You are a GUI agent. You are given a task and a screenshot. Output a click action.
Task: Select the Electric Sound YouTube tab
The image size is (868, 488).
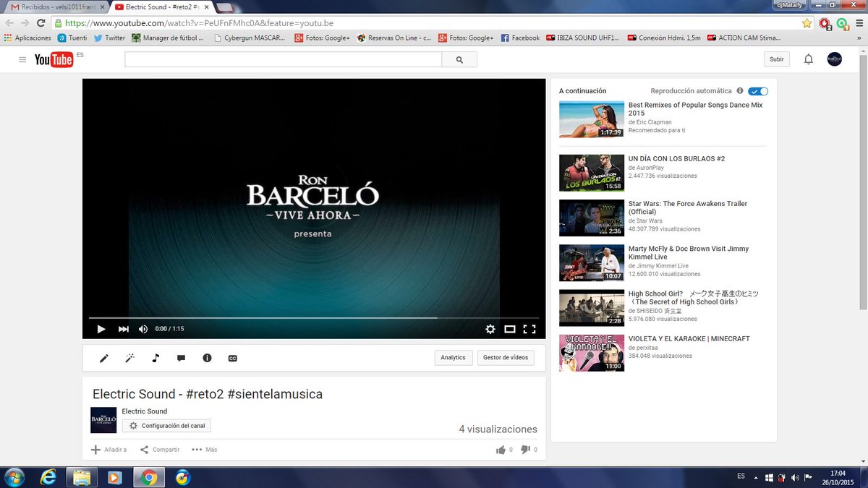point(161,7)
